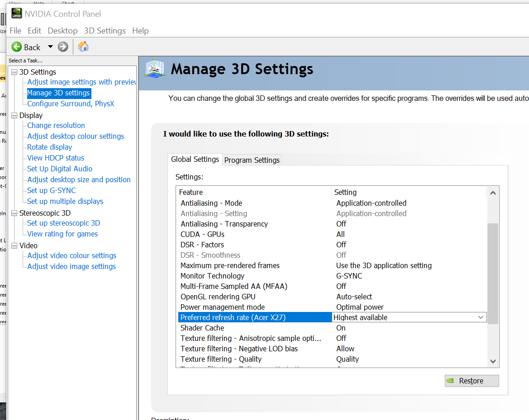Click the Setting column header
The height and width of the screenshot is (420, 529).
[x=409, y=192]
